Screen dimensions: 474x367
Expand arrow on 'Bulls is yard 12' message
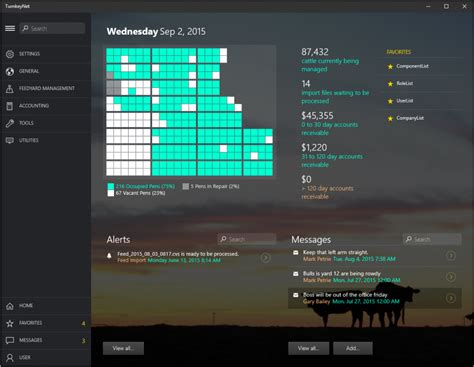point(451,277)
